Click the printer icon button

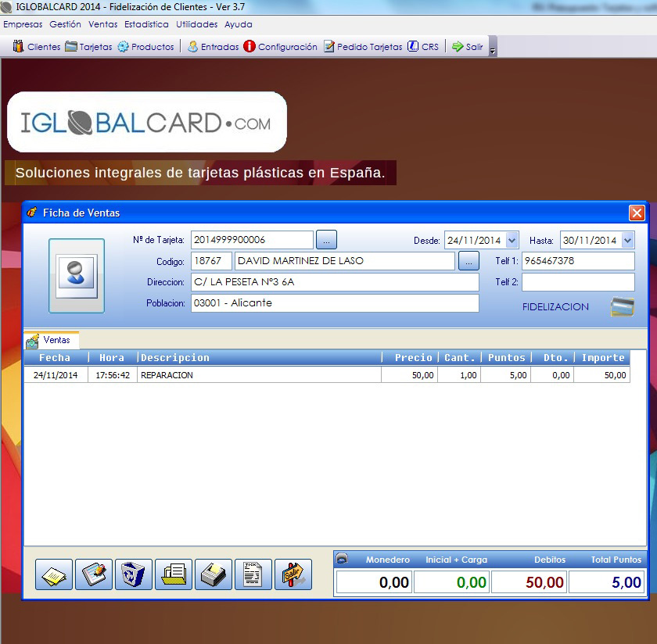pos(214,574)
